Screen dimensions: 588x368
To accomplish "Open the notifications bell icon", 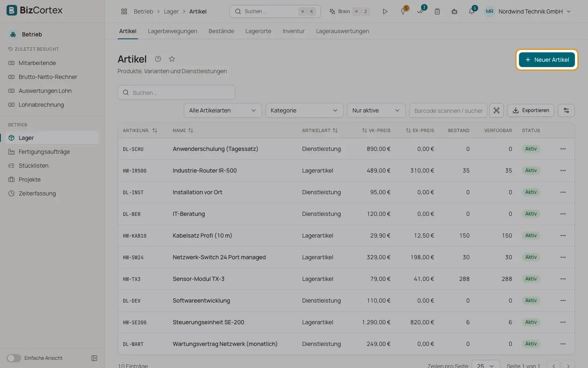I will pos(472,11).
